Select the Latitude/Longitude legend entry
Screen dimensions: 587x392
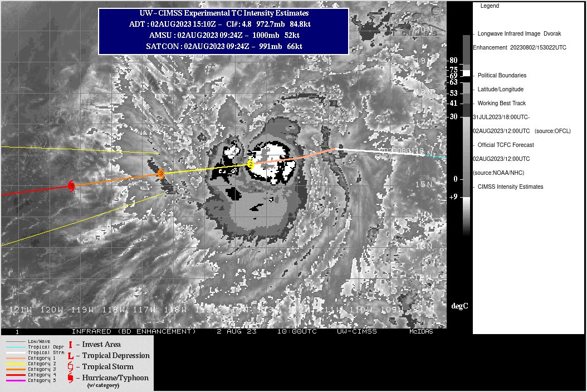(500, 89)
